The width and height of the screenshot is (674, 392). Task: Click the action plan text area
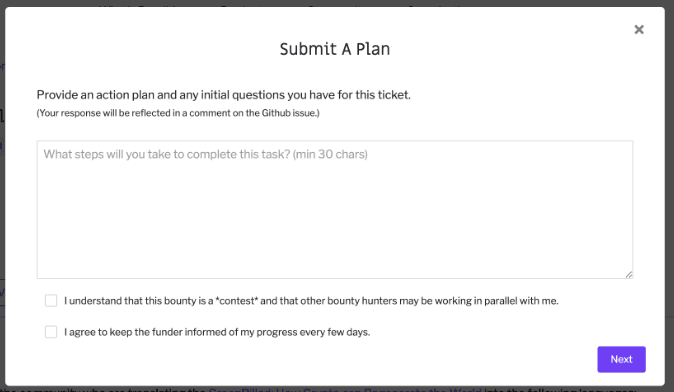point(334,209)
